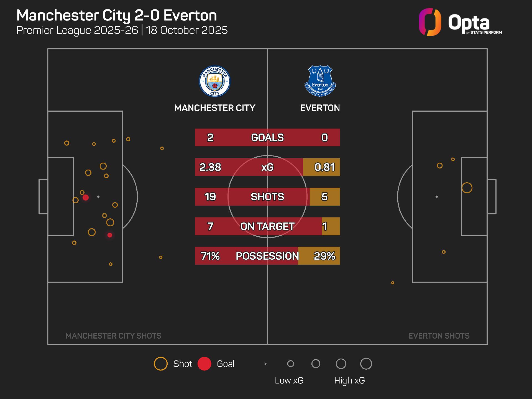Click the Opta logo icon
532x399 pixels.
pos(430,22)
